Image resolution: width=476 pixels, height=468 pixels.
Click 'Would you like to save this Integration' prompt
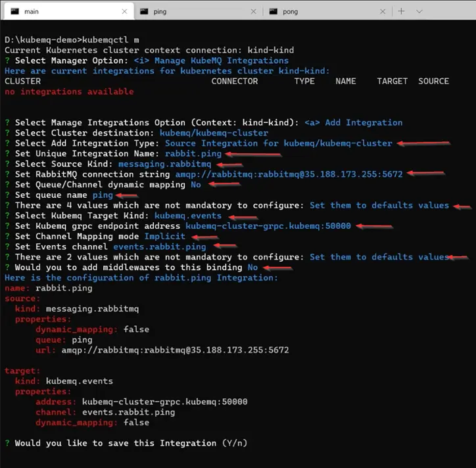(131, 443)
